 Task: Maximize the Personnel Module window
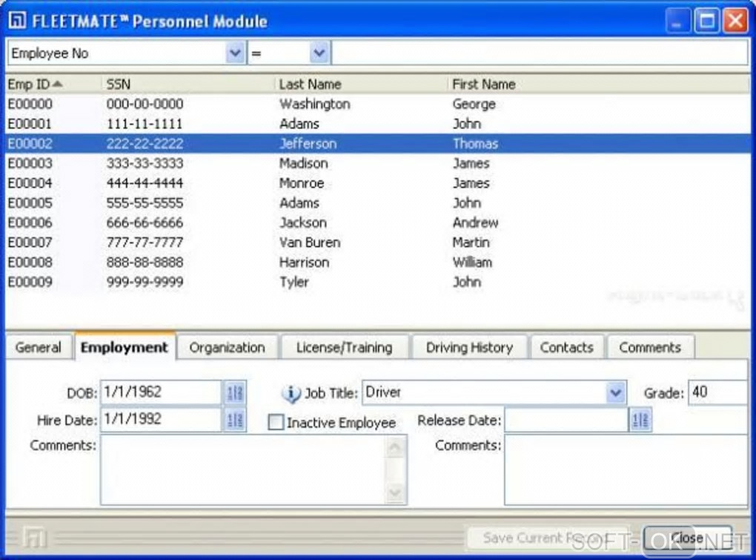(x=707, y=22)
